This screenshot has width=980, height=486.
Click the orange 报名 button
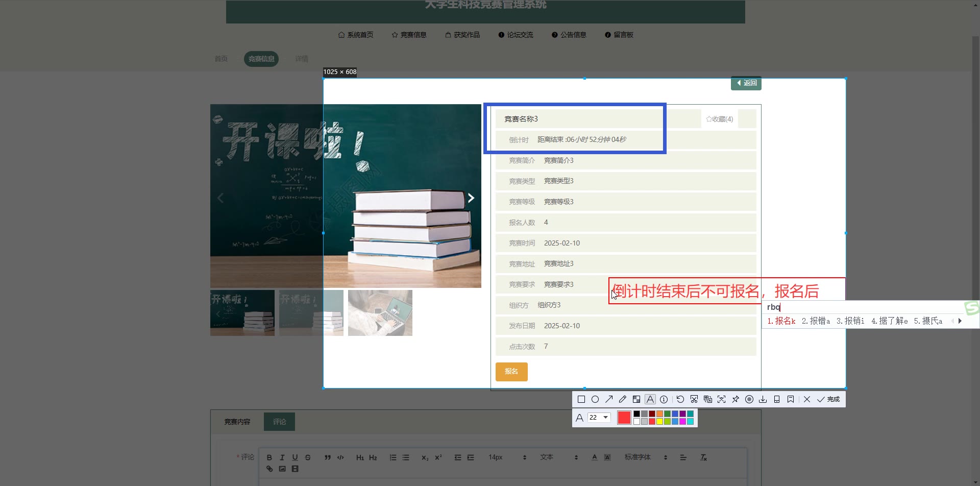click(x=511, y=372)
